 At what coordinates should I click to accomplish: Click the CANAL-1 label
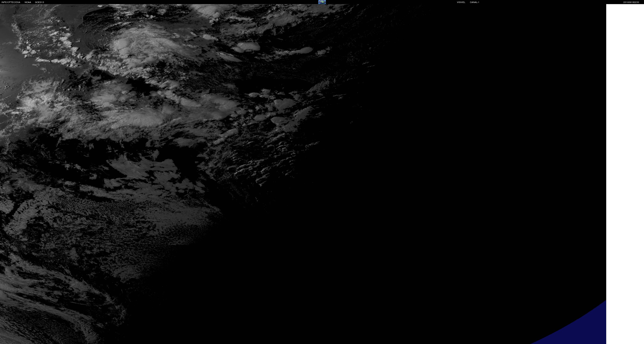pyautogui.click(x=474, y=2)
